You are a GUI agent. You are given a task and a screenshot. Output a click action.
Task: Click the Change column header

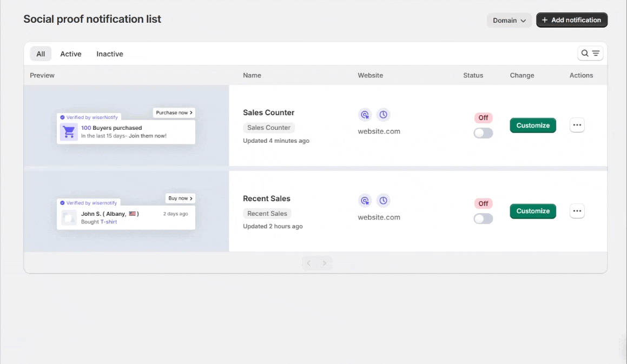pyautogui.click(x=522, y=76)
